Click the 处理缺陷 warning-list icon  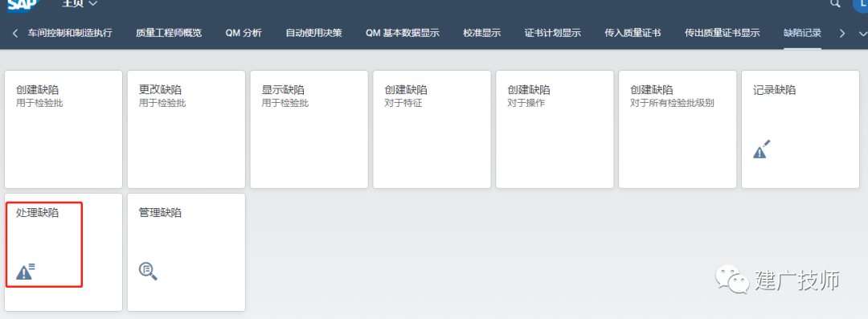pos(26,272)
